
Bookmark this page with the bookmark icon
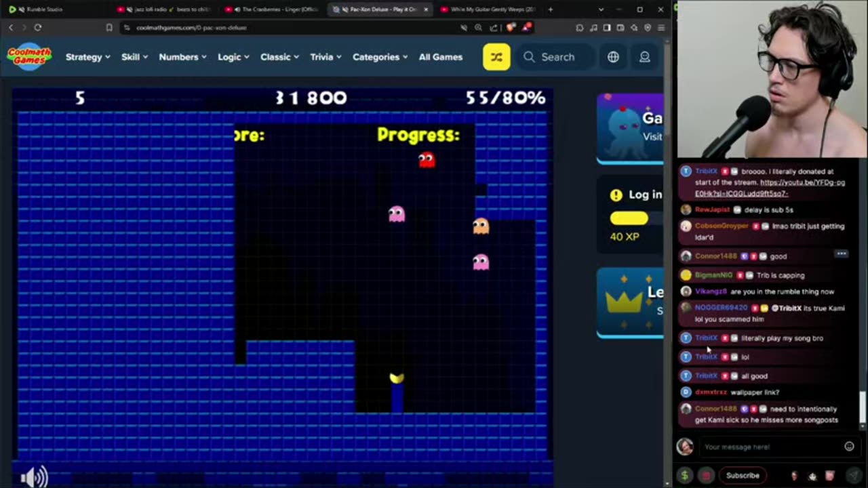(x=109, y=27)
